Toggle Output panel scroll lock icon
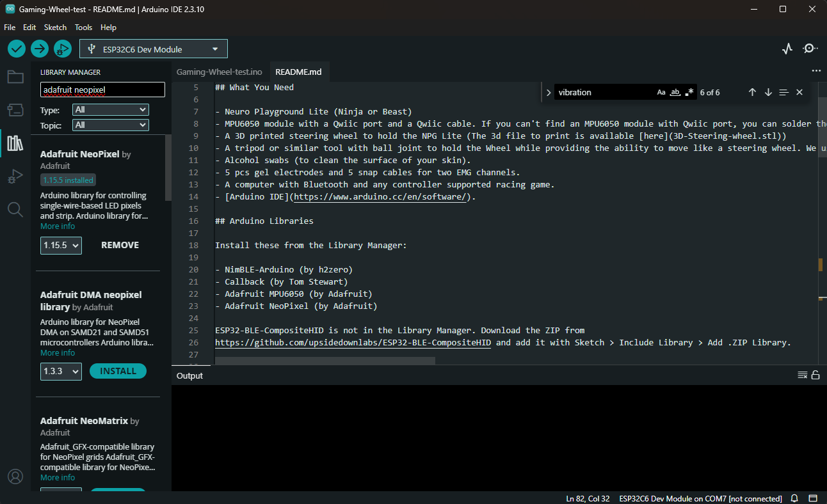This screenshot has height=504, width=827. [x=815, y=375]
